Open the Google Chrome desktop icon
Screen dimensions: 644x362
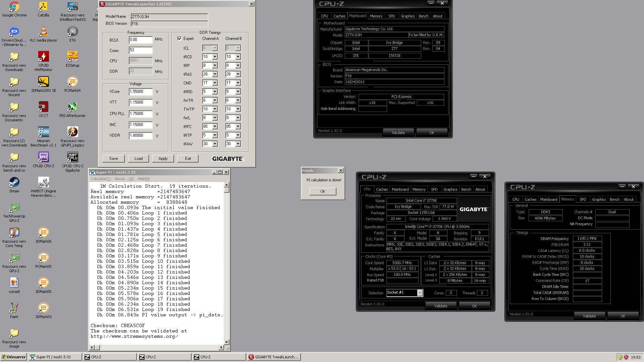(x=14, y=9)
